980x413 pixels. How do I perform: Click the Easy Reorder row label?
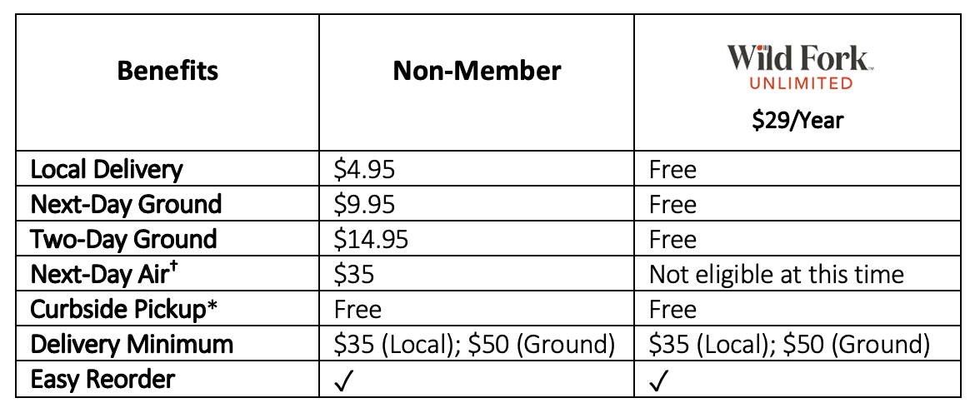[102, 379]
